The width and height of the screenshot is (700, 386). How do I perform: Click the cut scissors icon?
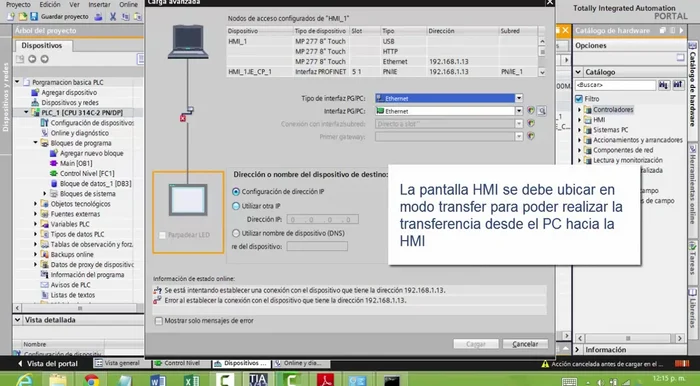pos(113,17)
